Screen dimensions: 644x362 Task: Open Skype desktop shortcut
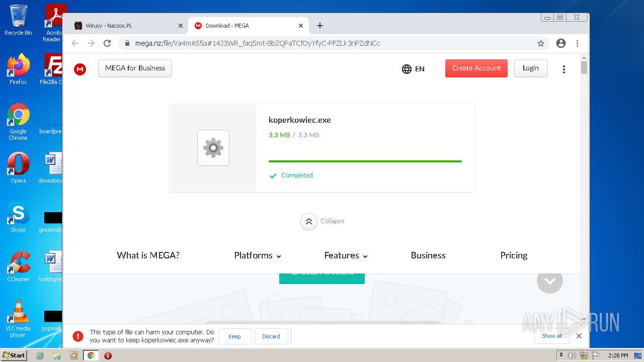click(x=18, y=217)
